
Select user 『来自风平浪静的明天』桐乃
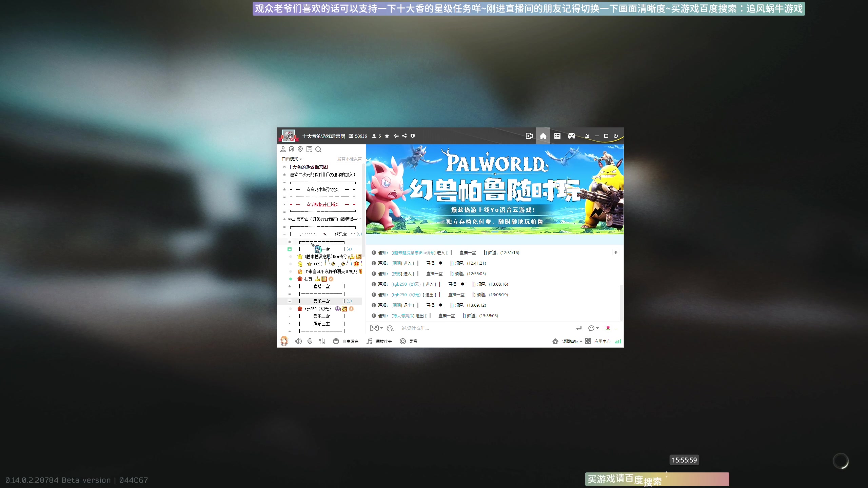pyautogui.click(x=331, y=271)
